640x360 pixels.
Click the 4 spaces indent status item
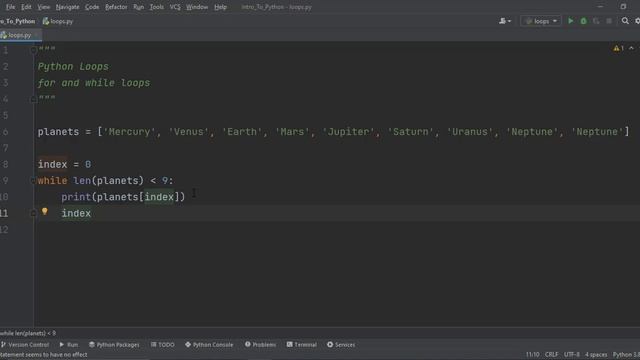tap(596, 355)
